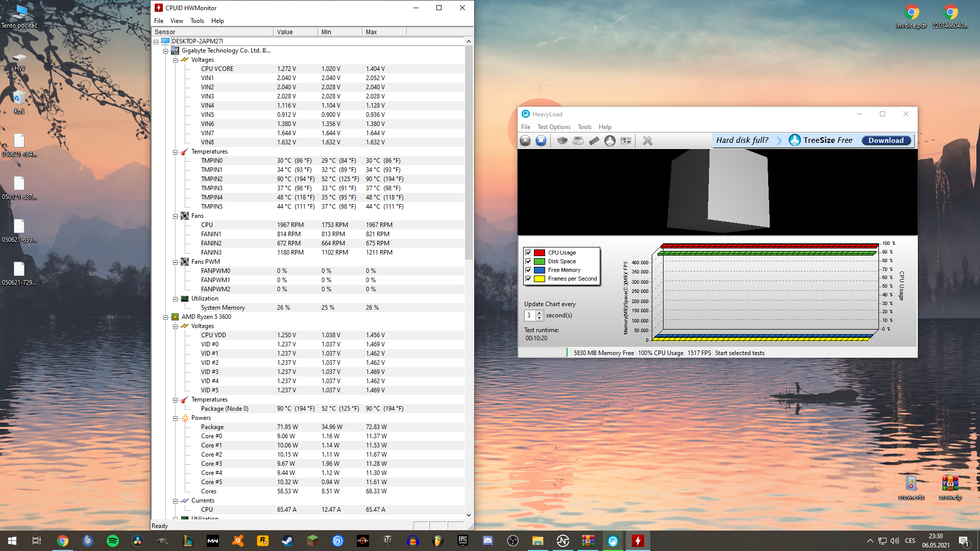The image size is (980, 551).
Task: Increase the update chart seconds spinner
Action: [x=540, y=313]
